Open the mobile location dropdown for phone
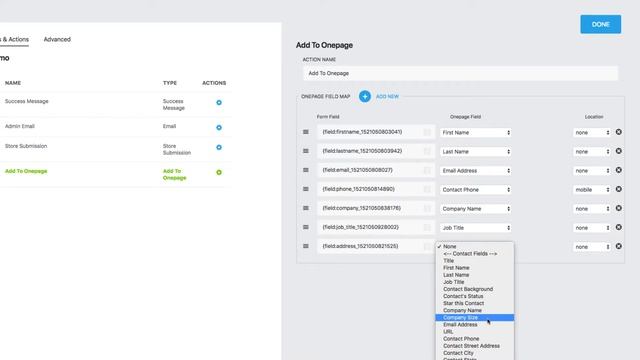The height and width of the screenshot is (360, 640). (592, 190)
